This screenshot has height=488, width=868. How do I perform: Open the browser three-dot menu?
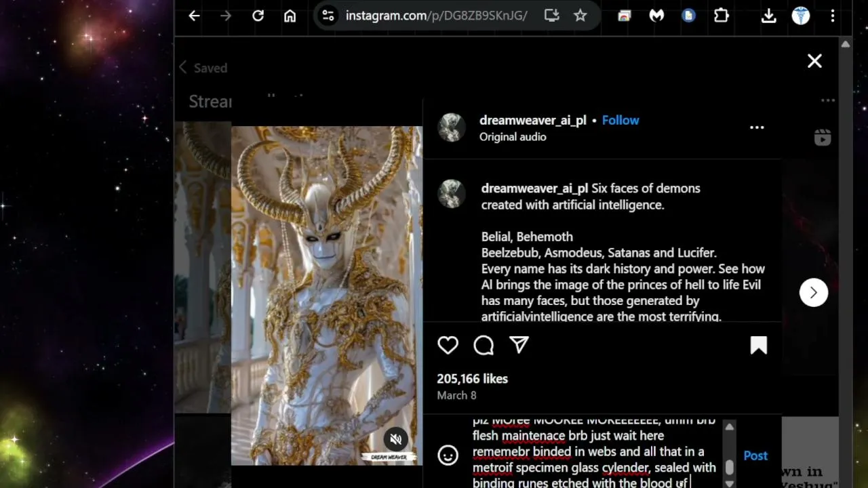[x=833, y=16]
